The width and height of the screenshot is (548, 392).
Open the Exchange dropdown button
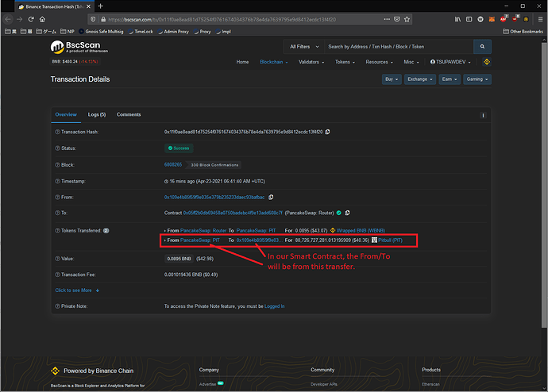pos(420,79)
